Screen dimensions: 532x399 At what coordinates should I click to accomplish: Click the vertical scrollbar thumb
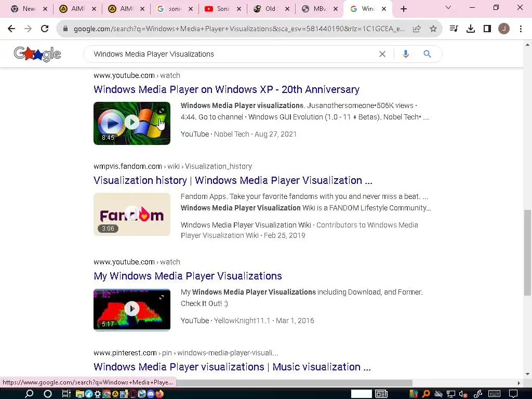527,253
